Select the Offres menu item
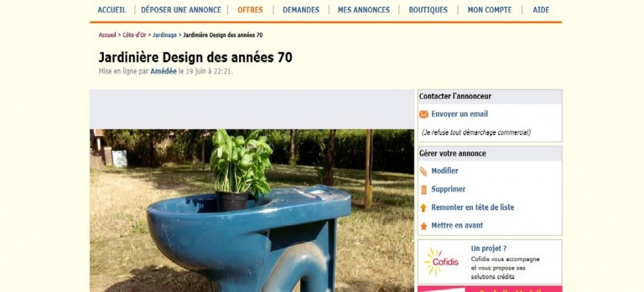The width and height of the screenshot is (644, 292). [250, 10]
